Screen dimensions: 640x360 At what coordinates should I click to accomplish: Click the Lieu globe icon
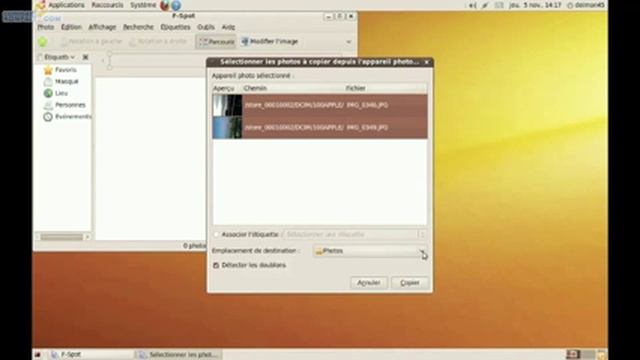click(x=48, y=93)
